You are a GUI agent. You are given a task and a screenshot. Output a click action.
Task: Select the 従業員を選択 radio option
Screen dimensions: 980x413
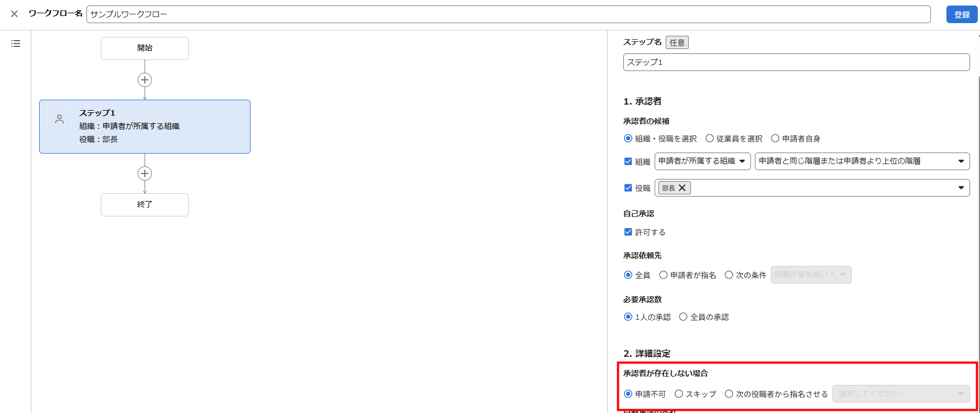point(710,138)
